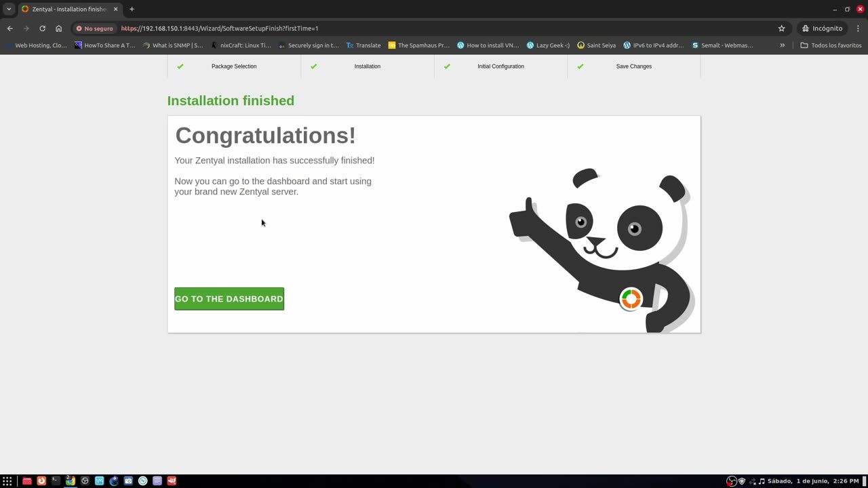Open the browser home page icon

[58, 28]
